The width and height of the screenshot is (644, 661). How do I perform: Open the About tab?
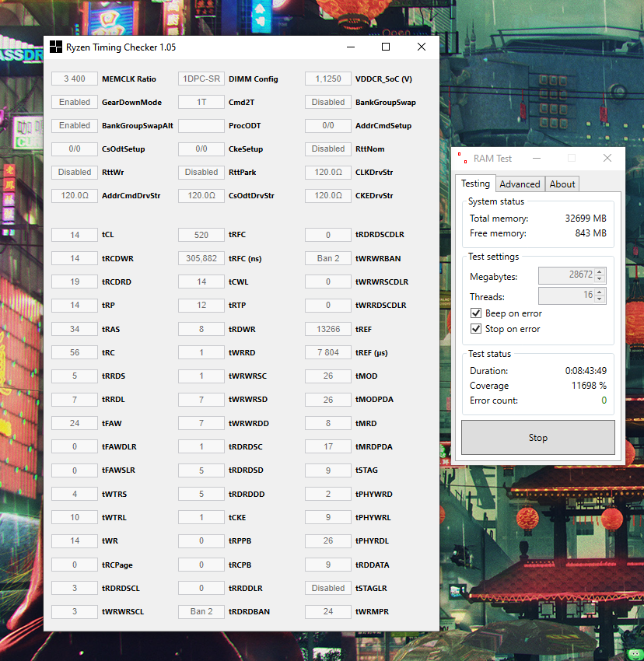562,184
